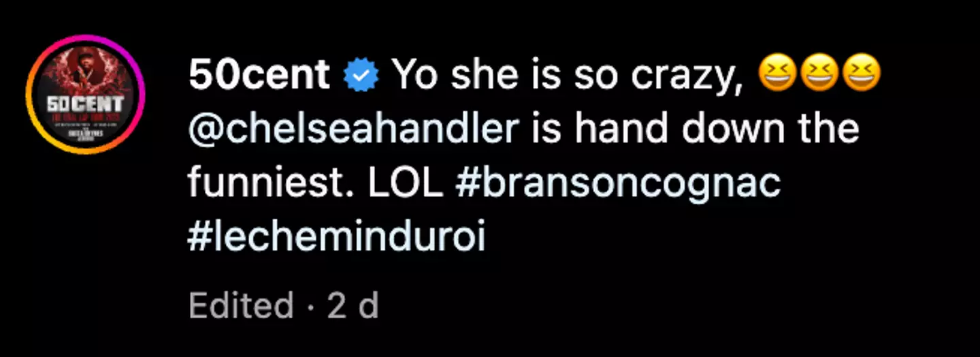Click the first laughing emoji
Screen dimensions: 980x357
[x=774, y=76]
